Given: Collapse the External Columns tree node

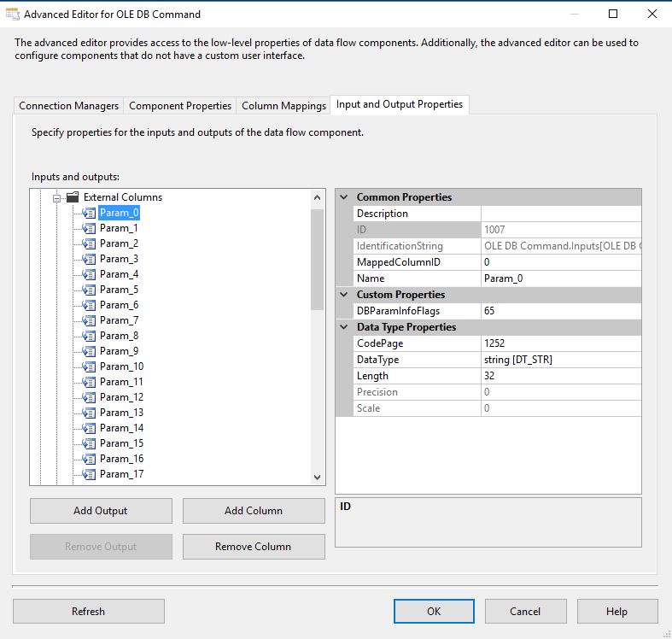Looking at the screenshot, I should (57, 197).
